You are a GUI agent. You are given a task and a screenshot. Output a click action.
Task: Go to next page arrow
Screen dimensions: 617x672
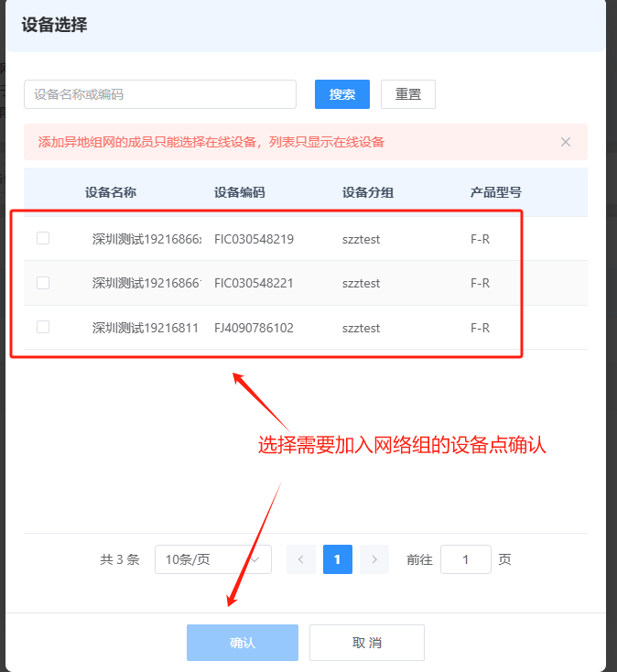click(x=374, y=559)
